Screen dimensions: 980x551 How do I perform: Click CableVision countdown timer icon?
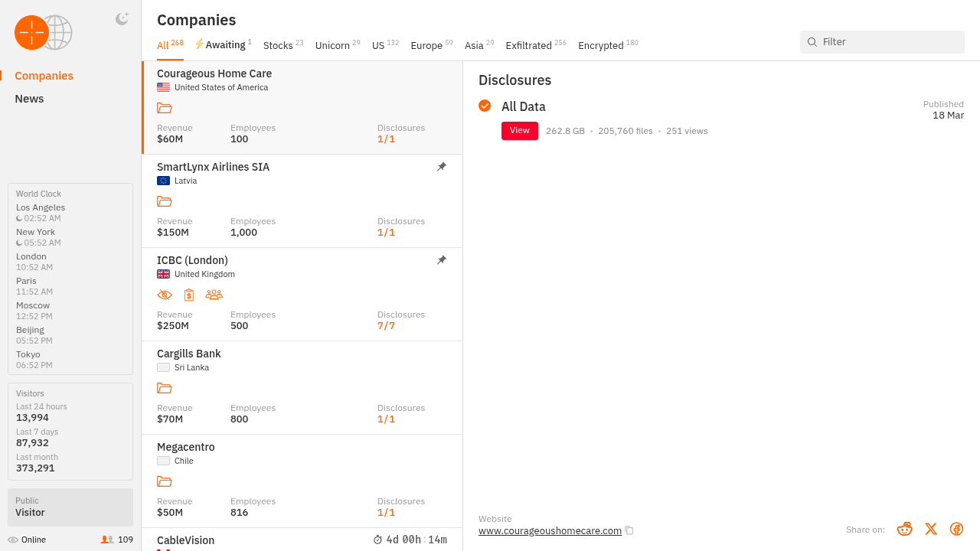point(377,540)
